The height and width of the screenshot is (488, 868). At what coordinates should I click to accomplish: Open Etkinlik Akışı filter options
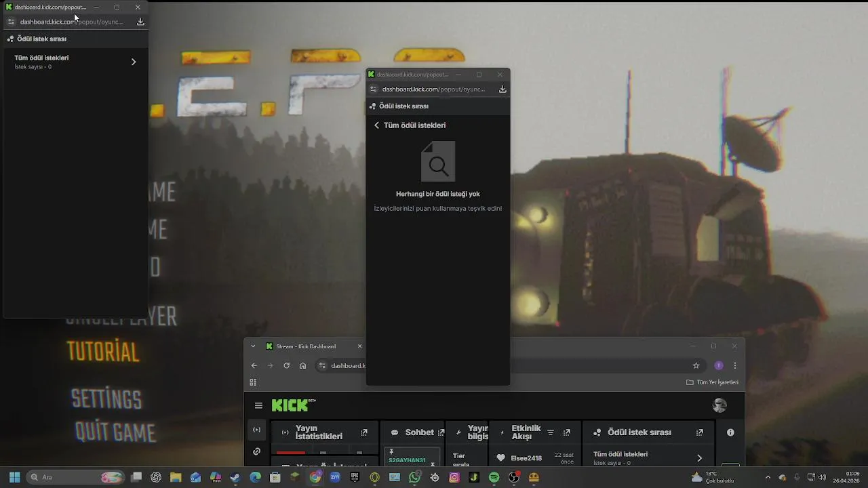[551, 432]
